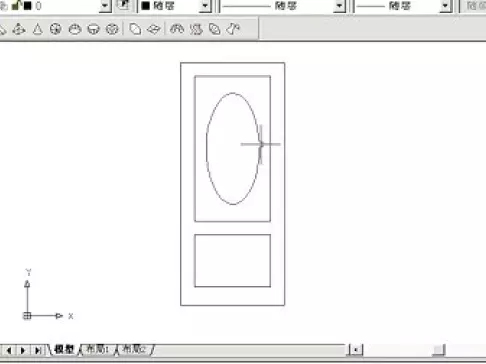Screen dimensions: 486x364
Task: Click the last-tab navigation arrow button
Action: (x=38, y=350)
